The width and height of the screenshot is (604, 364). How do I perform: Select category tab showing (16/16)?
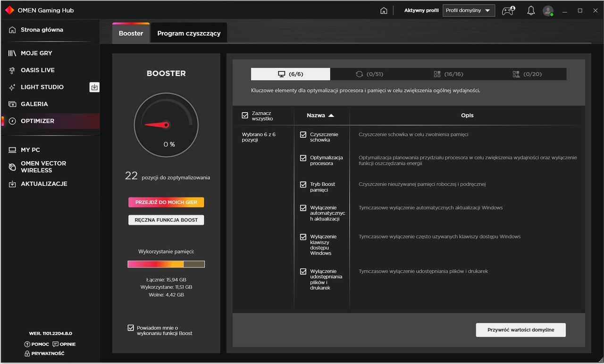tap(448, 74)
